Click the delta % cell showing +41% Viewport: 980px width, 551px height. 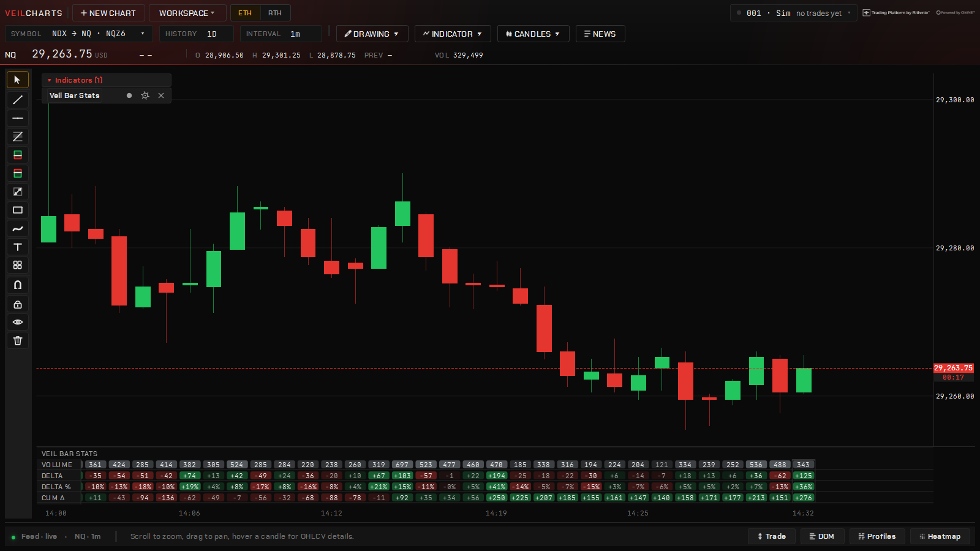pyautogui.click(x=497, y=487)
